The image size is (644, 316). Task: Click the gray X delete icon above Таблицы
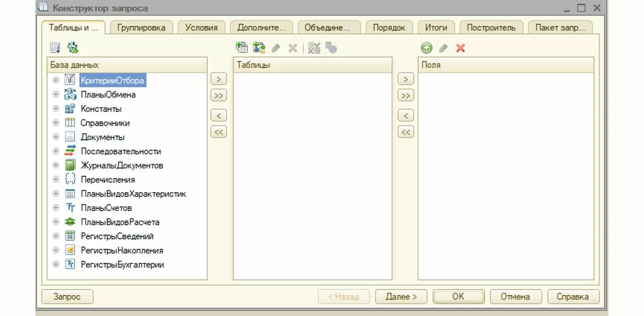(x=292, y=48)
